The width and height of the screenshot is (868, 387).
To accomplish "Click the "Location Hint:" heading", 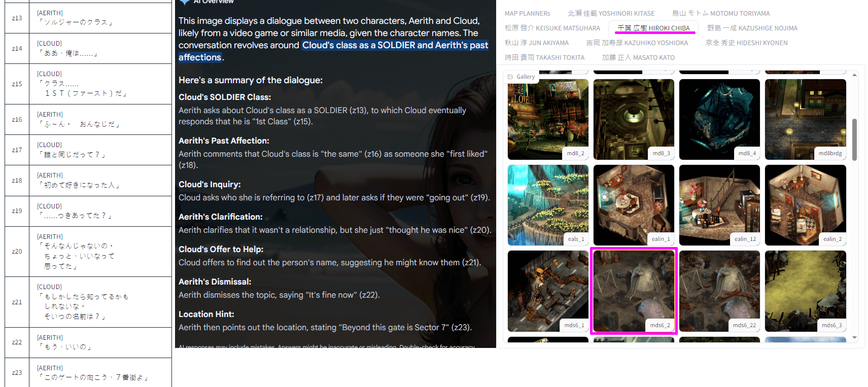I will pos(206,314).
